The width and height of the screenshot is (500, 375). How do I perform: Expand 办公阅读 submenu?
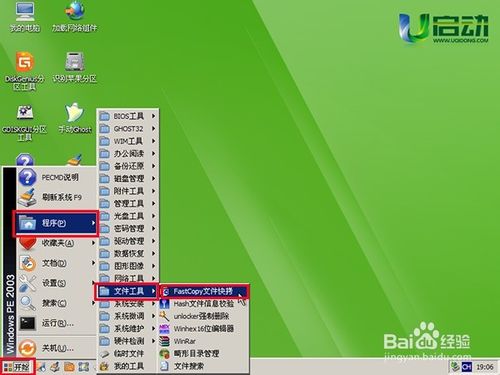[128, 154]
